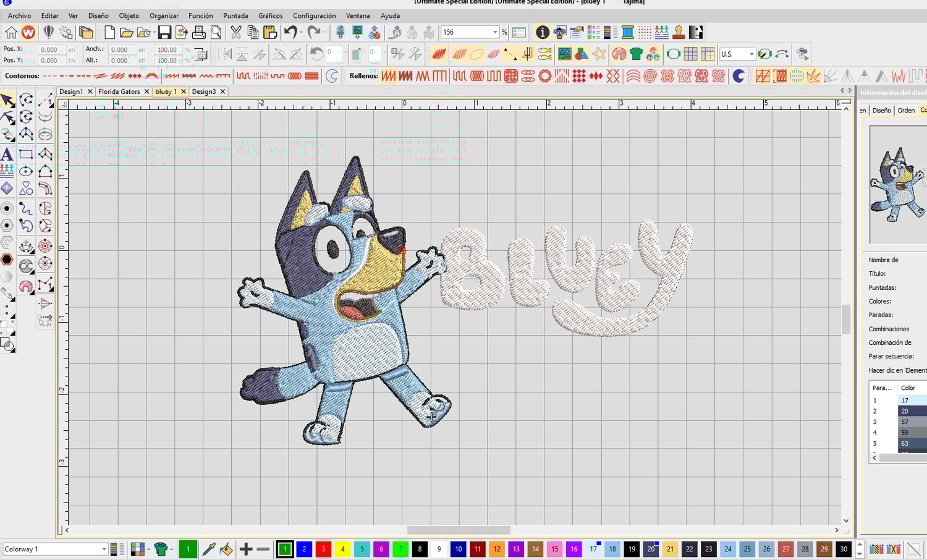
Task: Choose the Ellipse digitizing tool
Action: 26,171
